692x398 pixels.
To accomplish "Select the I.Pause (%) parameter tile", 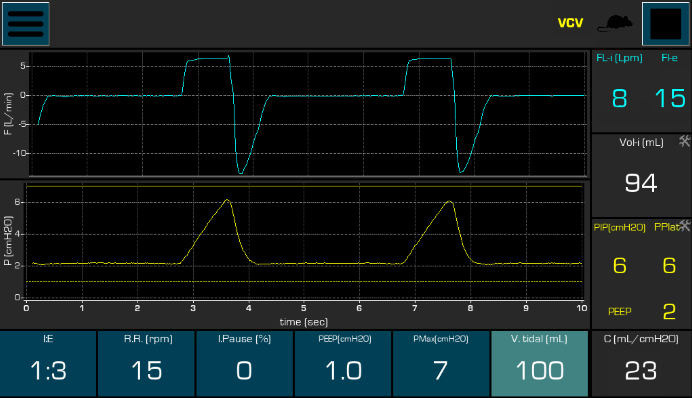I will 244,364.
